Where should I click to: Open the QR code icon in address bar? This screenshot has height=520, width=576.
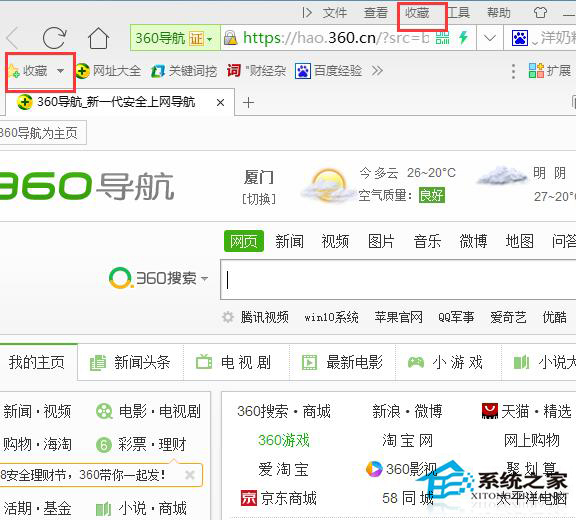point(442,38)
